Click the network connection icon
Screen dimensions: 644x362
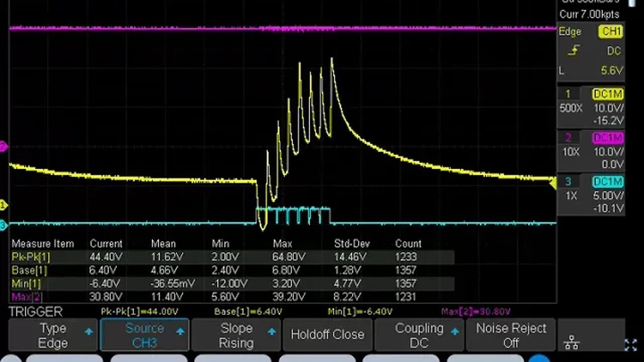[x=572, y=344]
